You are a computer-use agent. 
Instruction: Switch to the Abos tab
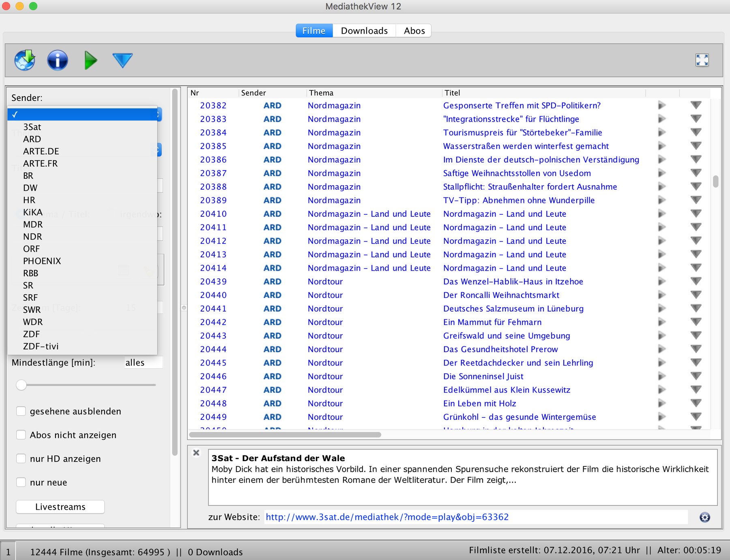414,31
